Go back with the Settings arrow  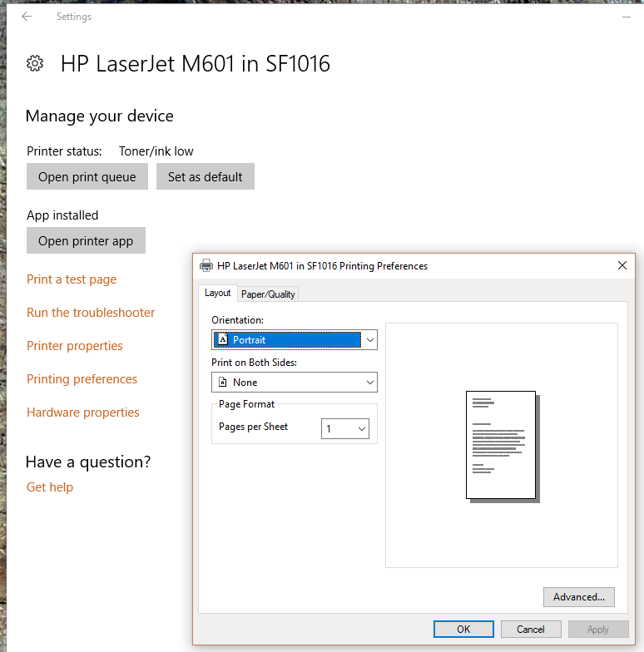click(x=27, y=17)
